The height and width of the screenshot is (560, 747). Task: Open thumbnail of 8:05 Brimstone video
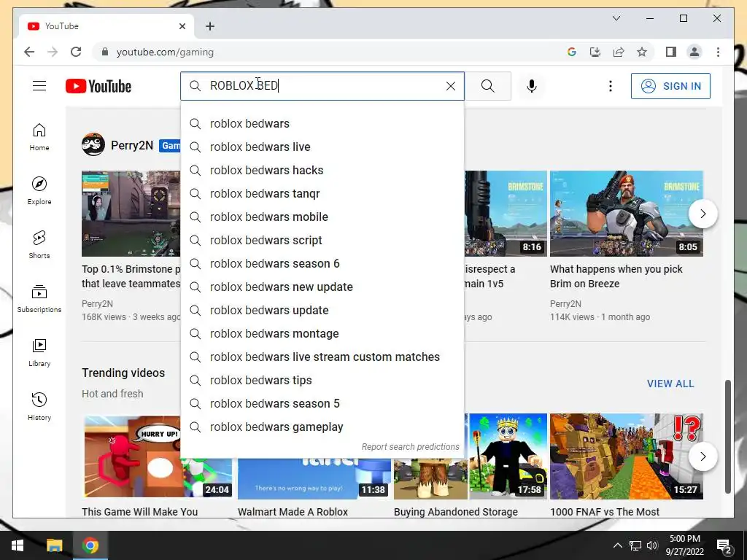(627, 214)
